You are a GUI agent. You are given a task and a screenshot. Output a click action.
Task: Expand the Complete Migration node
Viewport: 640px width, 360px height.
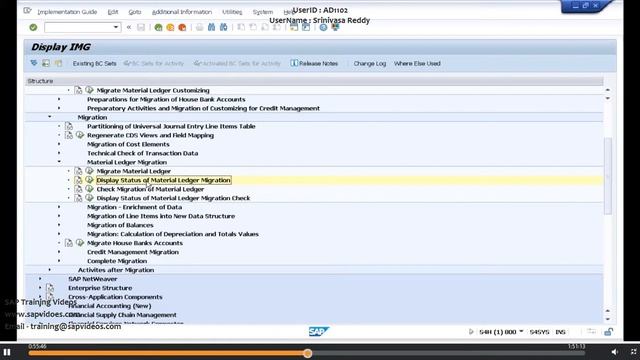click(59, 261)
